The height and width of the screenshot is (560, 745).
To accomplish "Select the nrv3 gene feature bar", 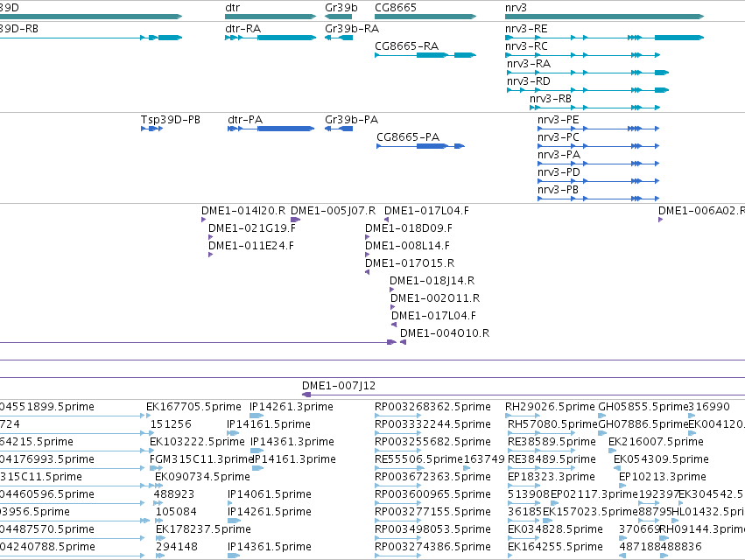I will point(604,17).
